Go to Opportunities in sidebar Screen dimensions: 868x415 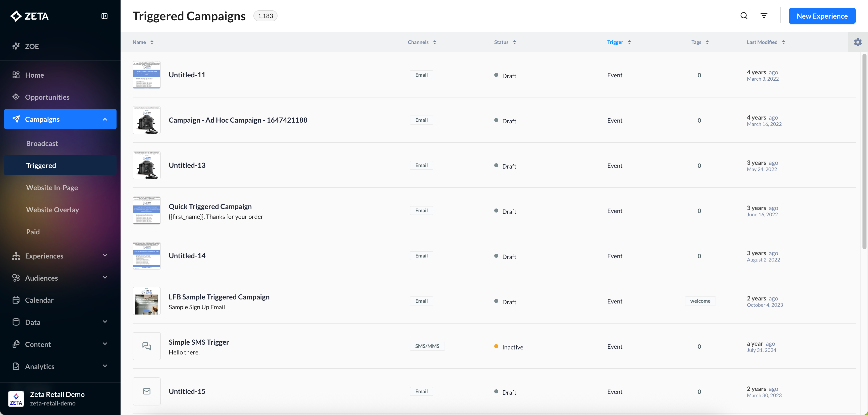pyautogui.click(x=47, y=97)
